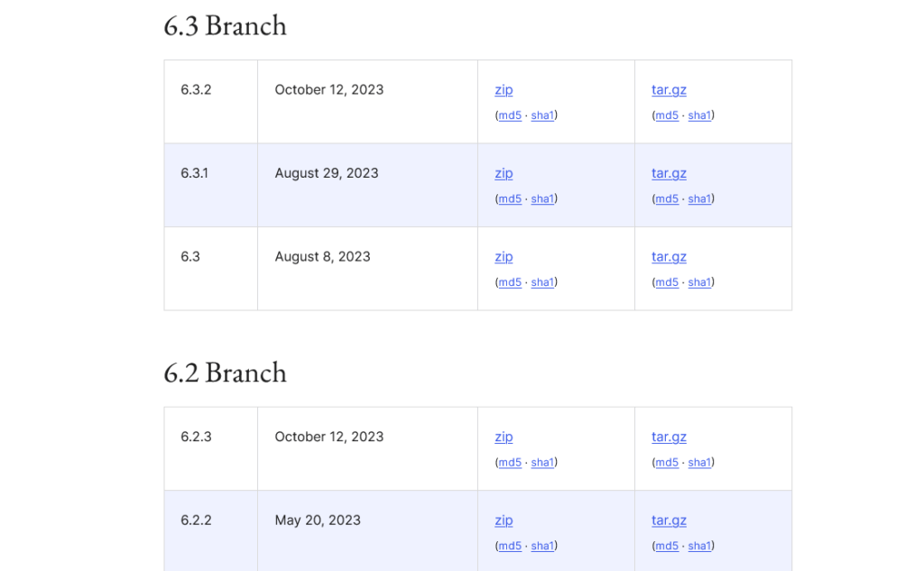Download the tar.gz archive for version 6.3

pyautogui.click(x=669, y=256)
